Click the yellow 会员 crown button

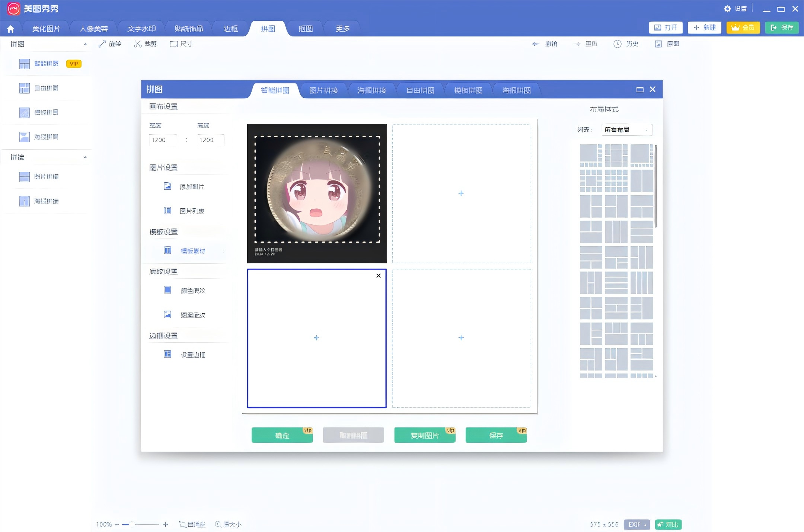[743, 28]
